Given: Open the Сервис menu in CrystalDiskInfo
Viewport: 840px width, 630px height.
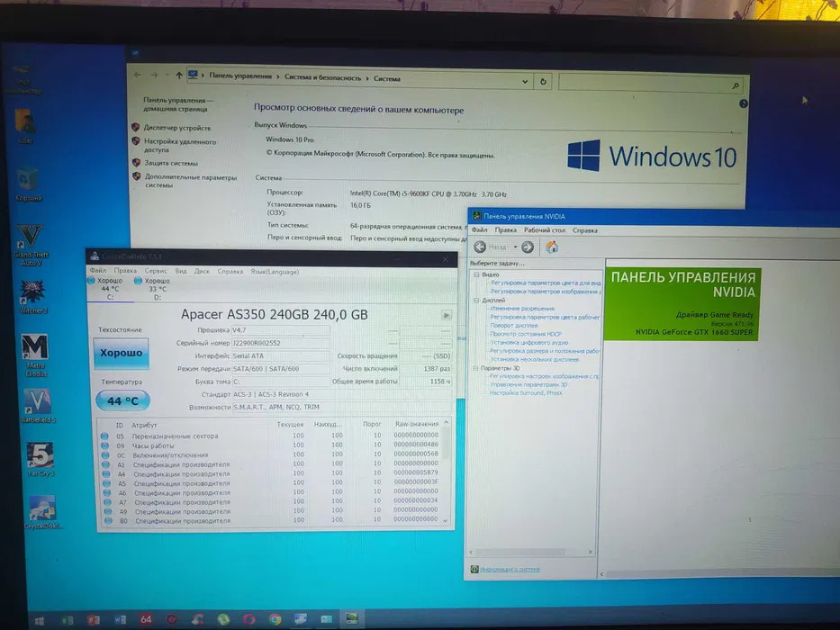Looking at the screenshot, I should point(156,271).
